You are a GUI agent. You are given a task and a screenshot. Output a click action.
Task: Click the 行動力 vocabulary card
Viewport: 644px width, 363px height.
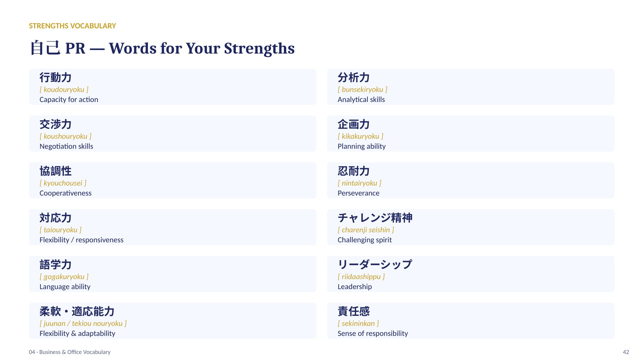click(173, 87)
